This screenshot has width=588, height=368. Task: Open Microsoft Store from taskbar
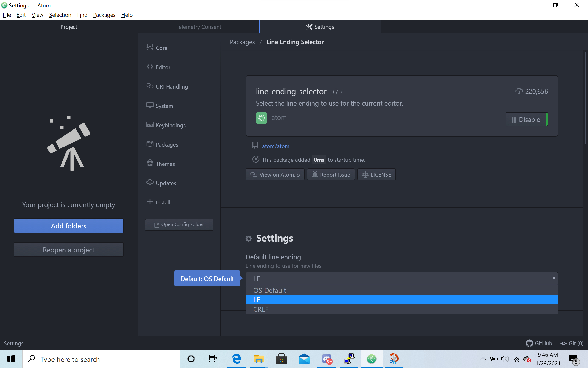[x=281, y=359]
